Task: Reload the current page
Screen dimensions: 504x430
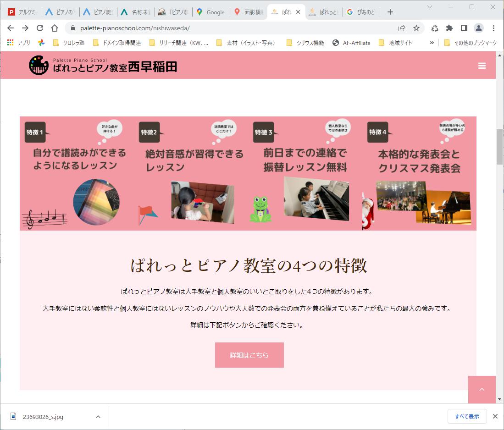Action: pos(40,28)
